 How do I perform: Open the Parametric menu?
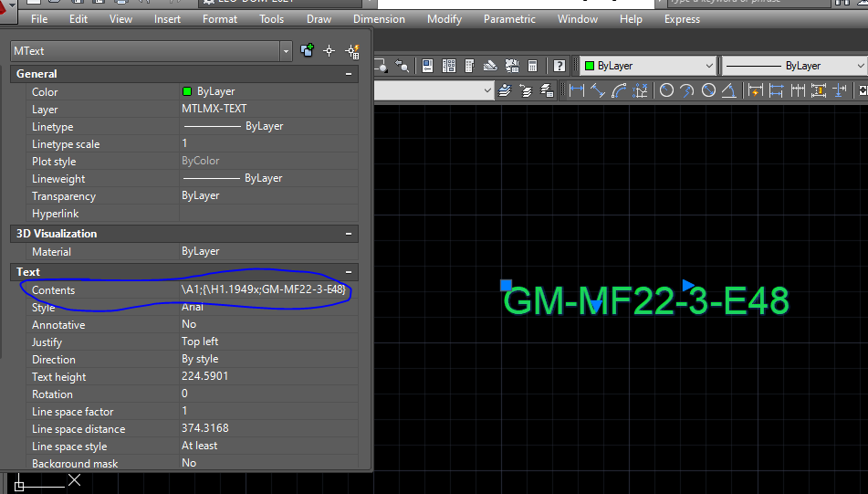pyautogui.click(x=509, y=19)
